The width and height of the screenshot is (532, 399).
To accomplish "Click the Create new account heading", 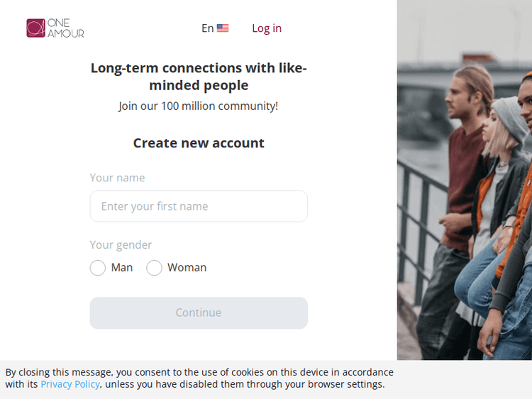I will tap(199, 143).
